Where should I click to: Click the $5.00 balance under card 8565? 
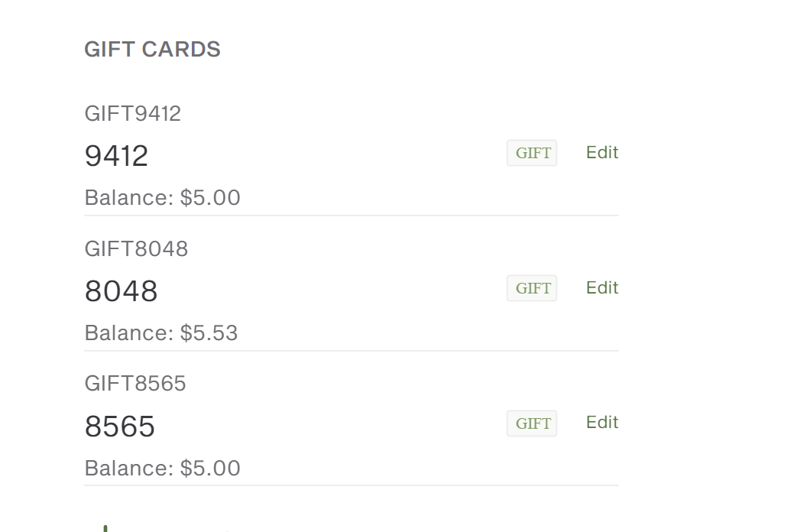coord(209,468)
